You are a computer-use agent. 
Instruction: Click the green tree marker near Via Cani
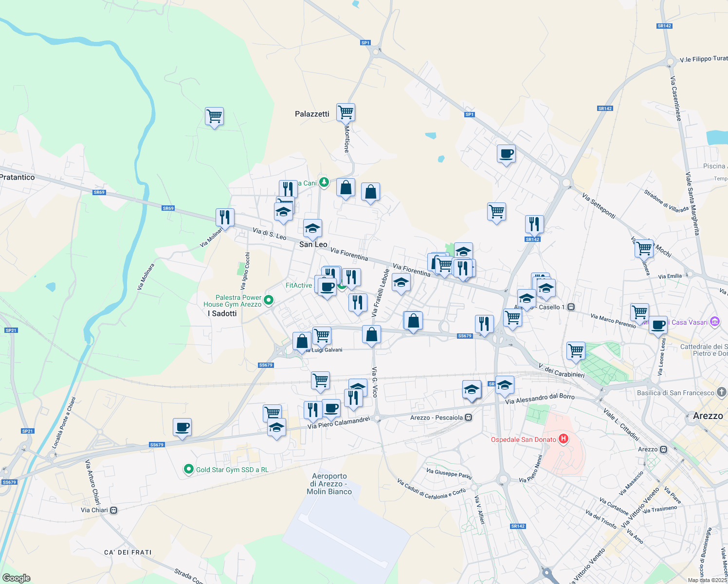point(324,182)
